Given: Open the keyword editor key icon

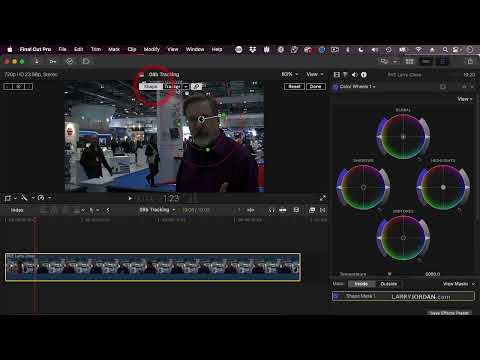Looking at the screenshot, I should [x=53, y=61].
